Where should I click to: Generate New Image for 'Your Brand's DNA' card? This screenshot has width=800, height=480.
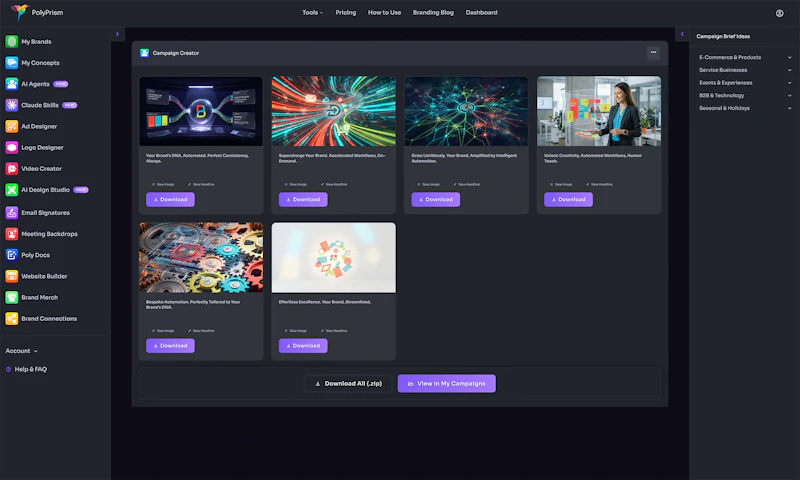pyautogui.click(x=163, y=184)
